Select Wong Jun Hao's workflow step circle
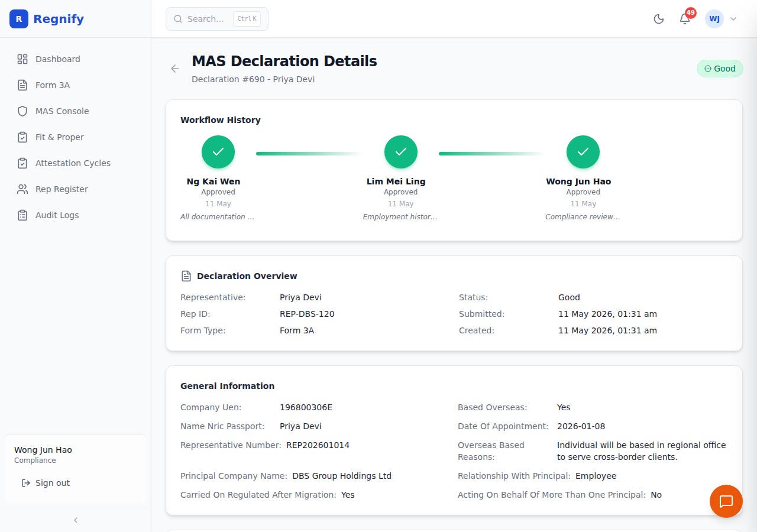 tap(583, 152)
